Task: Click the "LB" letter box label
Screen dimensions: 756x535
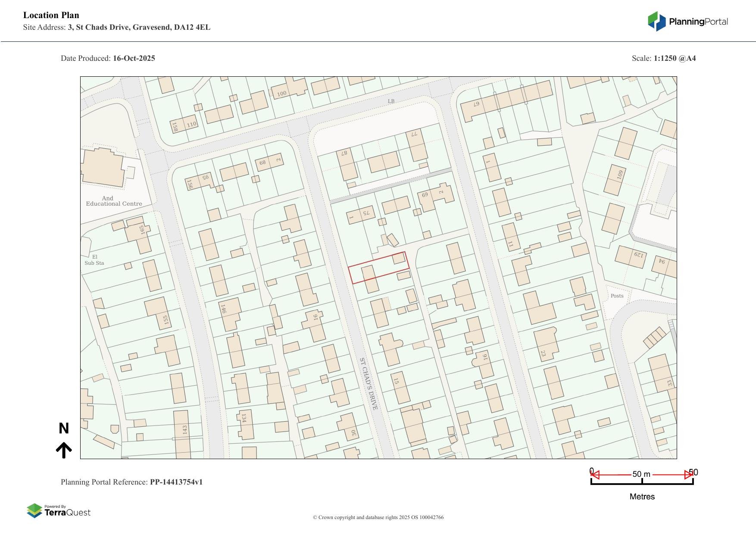Action: click(391, 101)
